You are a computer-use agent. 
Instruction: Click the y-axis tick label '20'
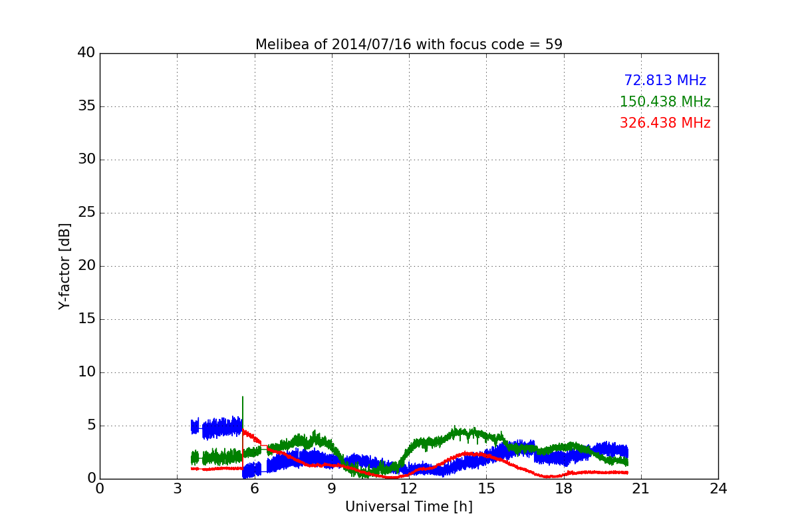coord(86,266)
